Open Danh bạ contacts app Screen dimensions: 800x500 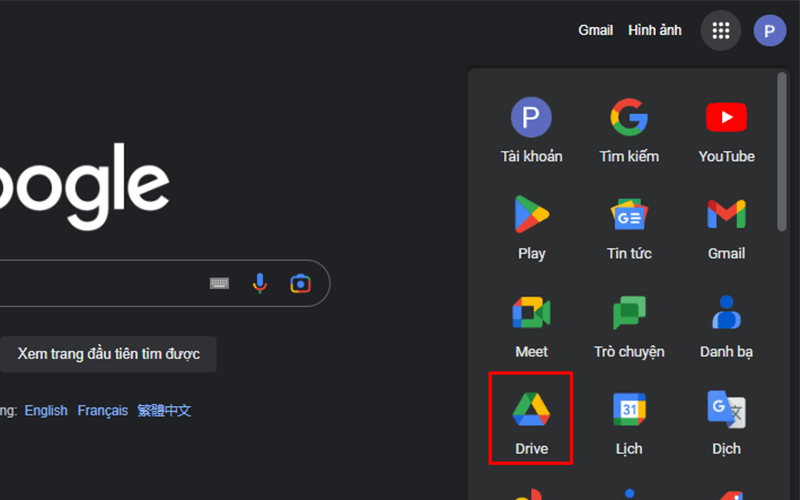point(727,326)
